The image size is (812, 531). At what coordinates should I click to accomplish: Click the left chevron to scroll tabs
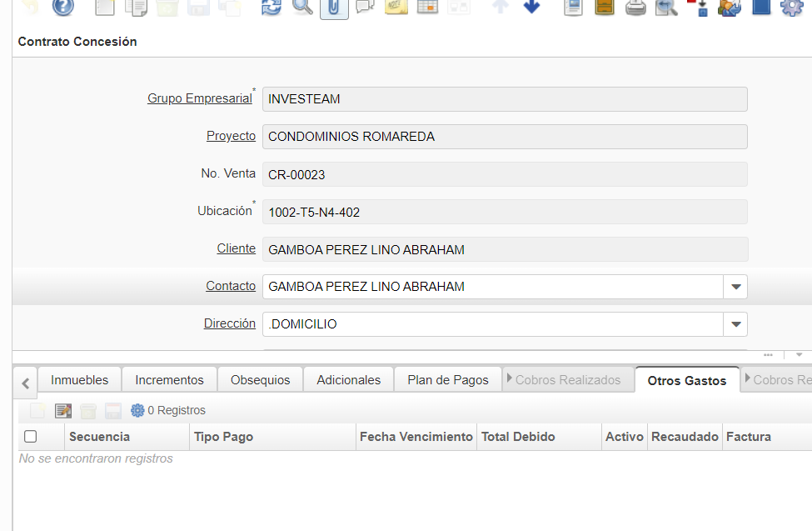(x=26, y=383)
